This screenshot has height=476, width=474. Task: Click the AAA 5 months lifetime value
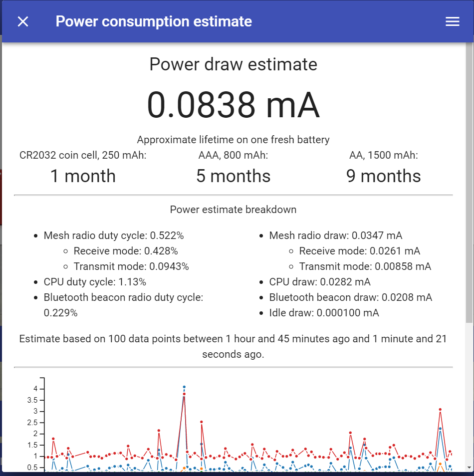click(x=233, y=176)
